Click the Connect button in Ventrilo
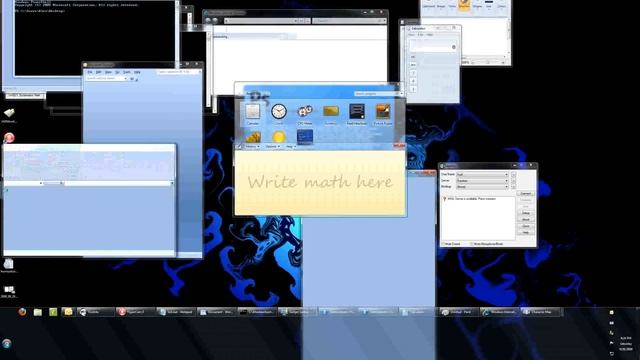 [526, 193]
